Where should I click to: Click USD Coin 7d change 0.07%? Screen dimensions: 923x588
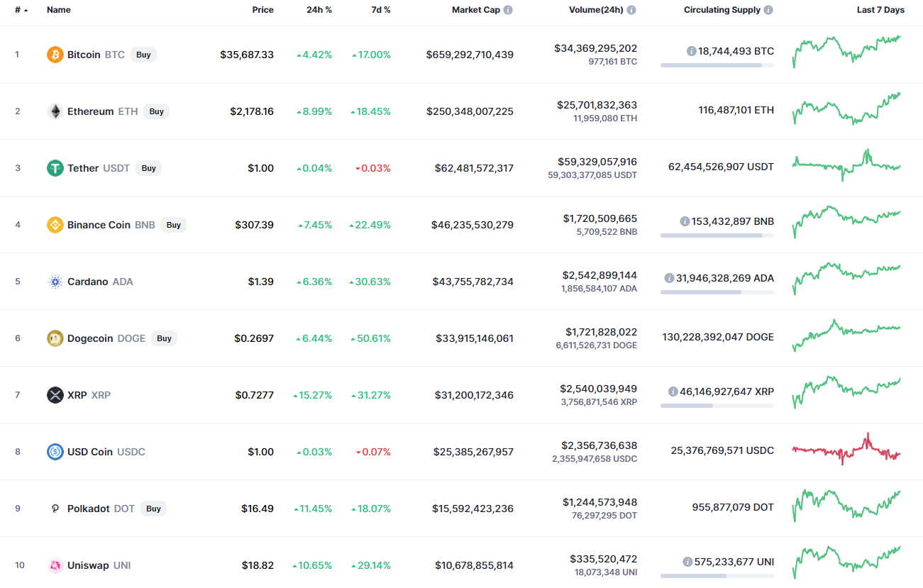click(x=373, y=452)
